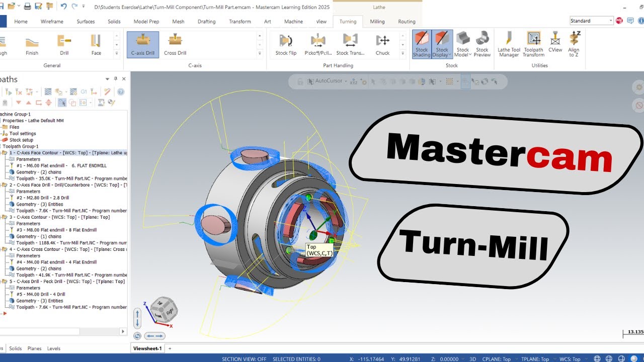This screenshot has height=362, width=644.
Task: Click WCS: Top in status bar
Action: 570,359
